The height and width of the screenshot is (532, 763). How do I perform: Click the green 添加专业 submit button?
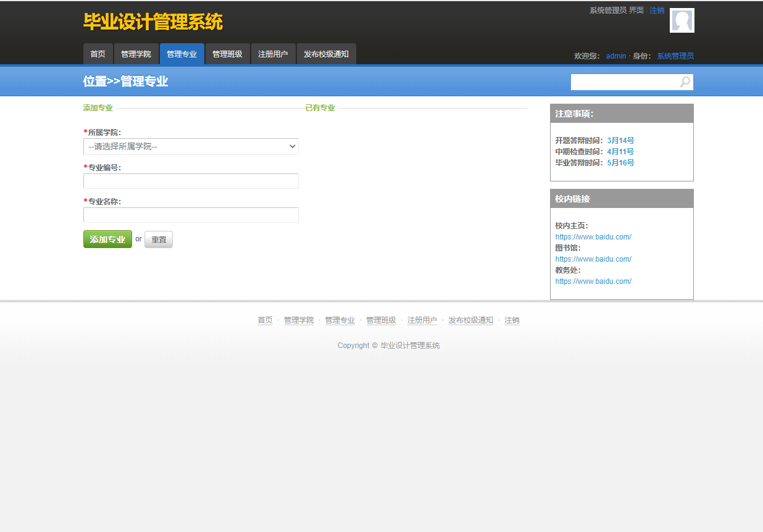click(x=107, y=239)
